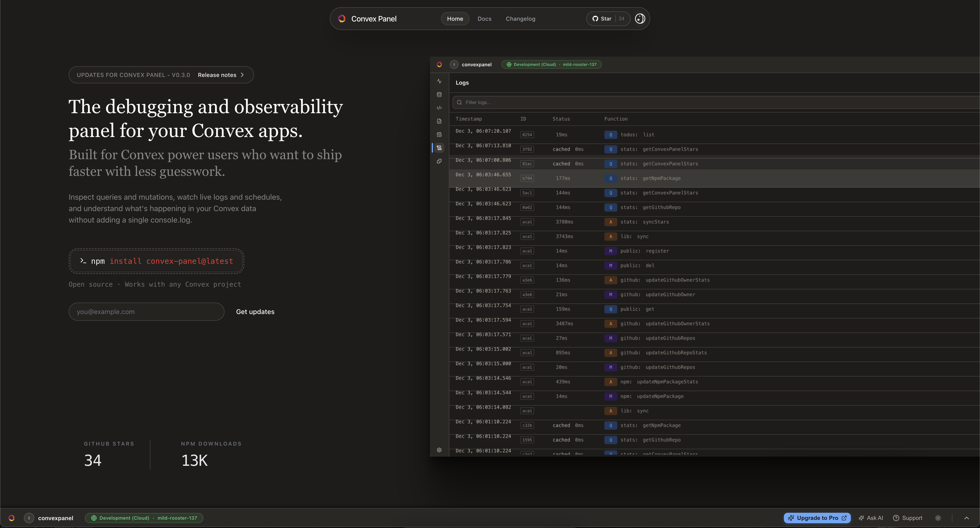Open the settings gear at the sidebar bottom
This screenshot has width=980, height=528.
(439, 450)
